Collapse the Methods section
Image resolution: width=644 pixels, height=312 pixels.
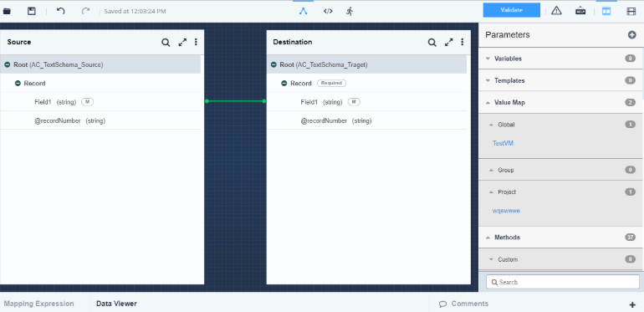(x=560, y=238)
